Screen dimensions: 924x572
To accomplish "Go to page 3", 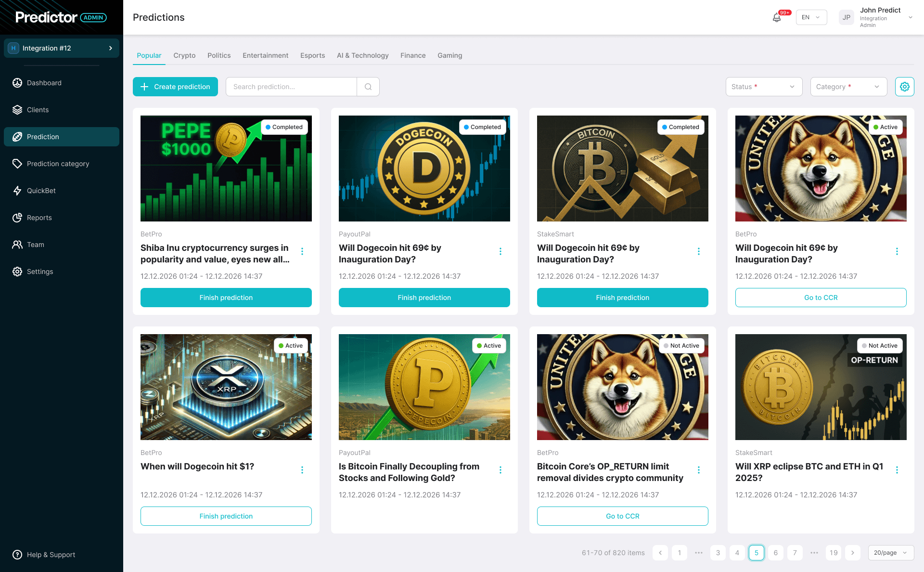I will coord(718,553).
